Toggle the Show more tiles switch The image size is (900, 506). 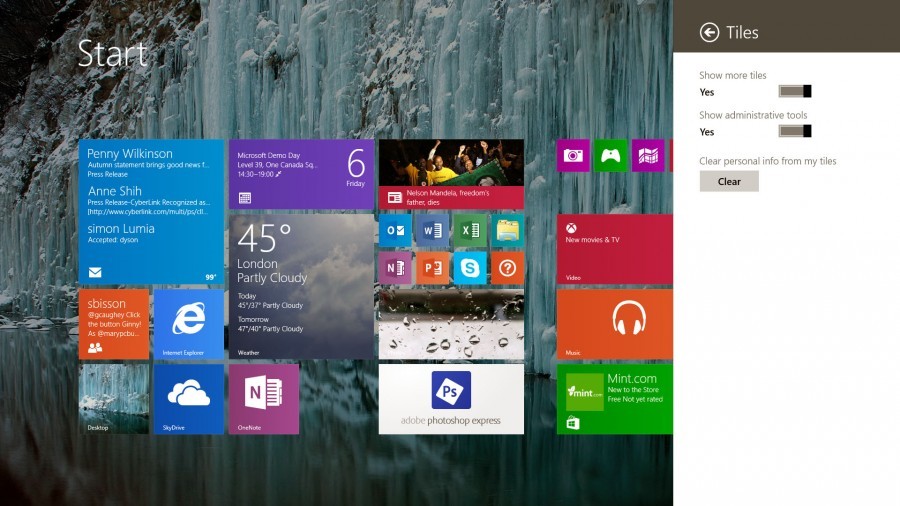[795, 91]
